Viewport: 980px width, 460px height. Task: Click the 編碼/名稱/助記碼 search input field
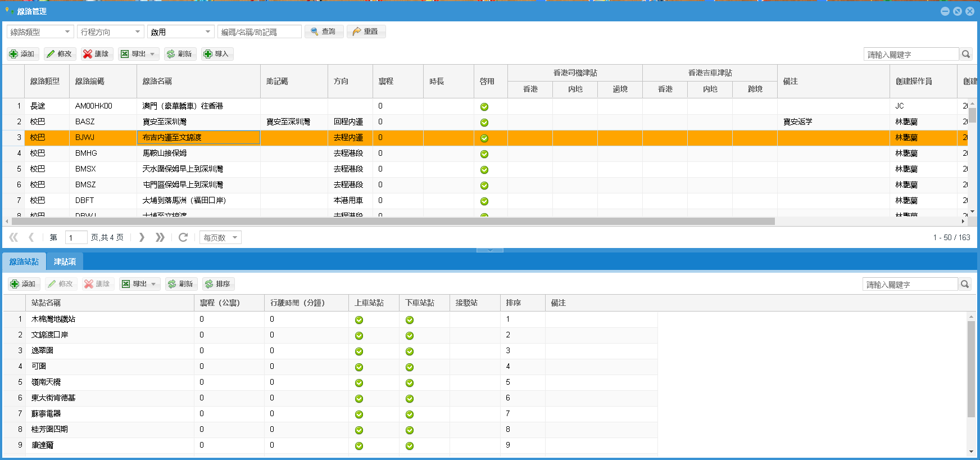coord(259,32)
